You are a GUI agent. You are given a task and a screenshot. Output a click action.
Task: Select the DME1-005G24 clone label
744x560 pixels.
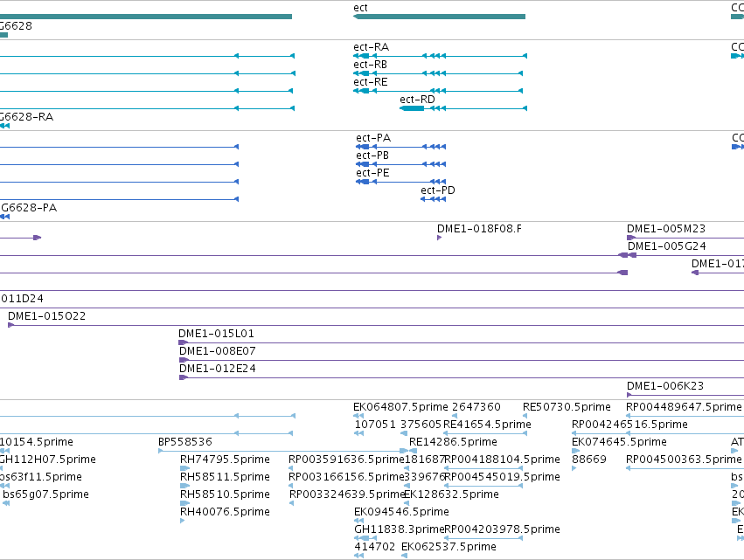667,246
